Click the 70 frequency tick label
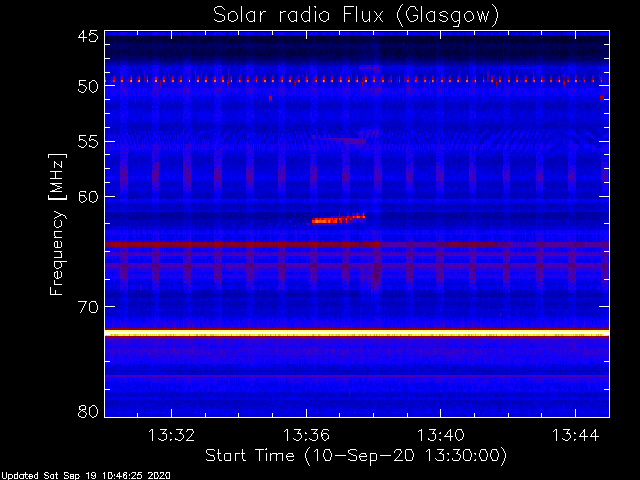Screen dimensions: 640x480 (x=88, y=307)
